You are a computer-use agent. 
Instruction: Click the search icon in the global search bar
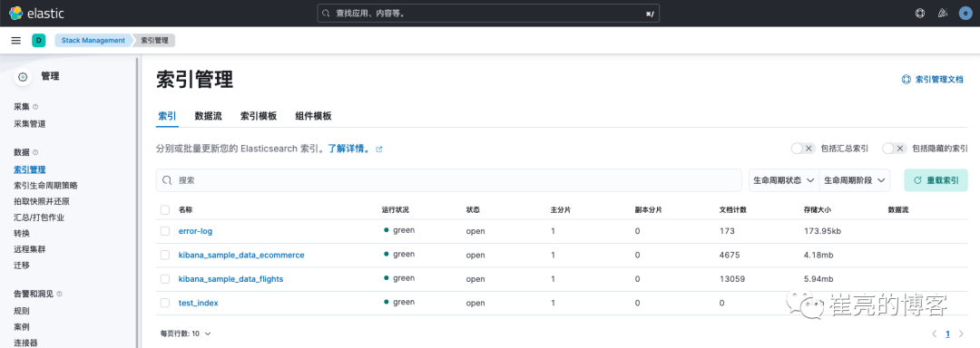(325, 13)
